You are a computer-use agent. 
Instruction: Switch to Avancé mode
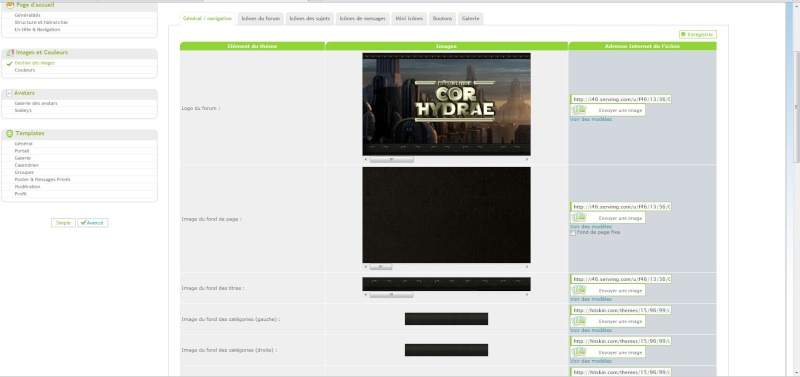(x=93, y=223)
